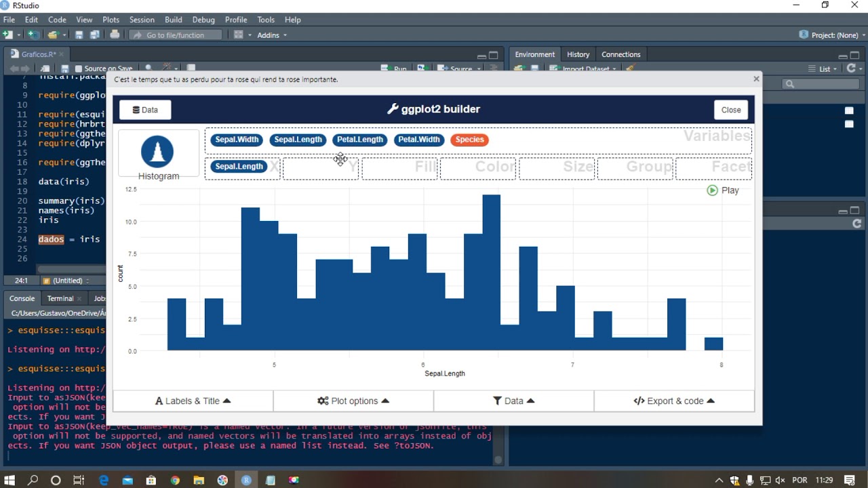Screen dimensions: 868x488
Task: Click the Print icon in toolbar
Action: 115,35
